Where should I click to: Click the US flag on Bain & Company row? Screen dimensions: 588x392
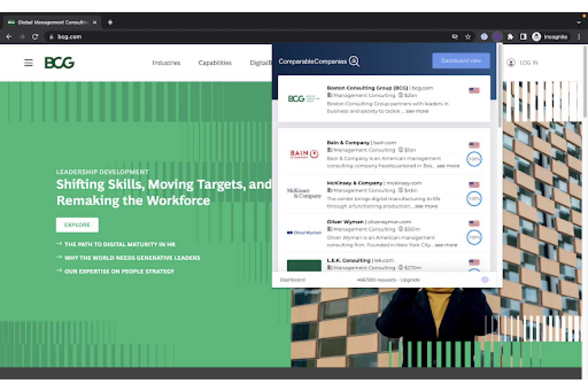(474, 145)
